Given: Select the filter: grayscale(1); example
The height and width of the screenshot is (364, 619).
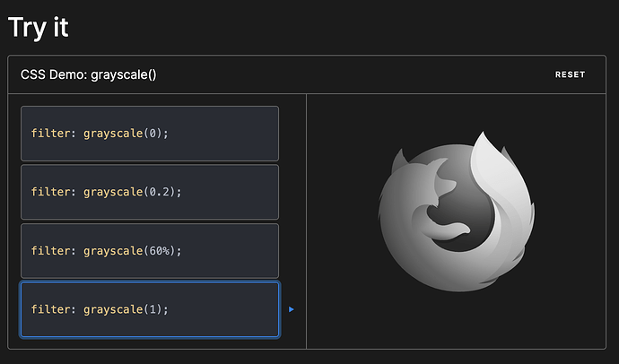Looking at the screenshot, I should pos(150,309).
